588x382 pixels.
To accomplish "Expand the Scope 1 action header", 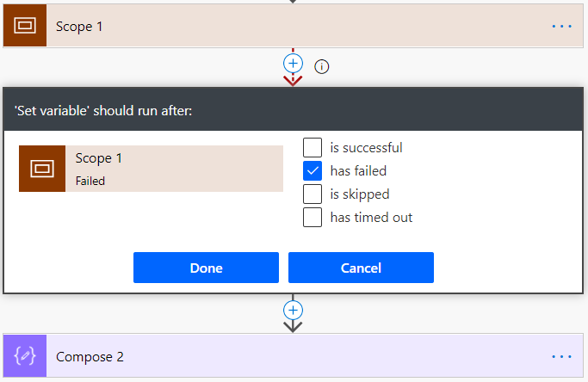I will click(x=294, y=26).
